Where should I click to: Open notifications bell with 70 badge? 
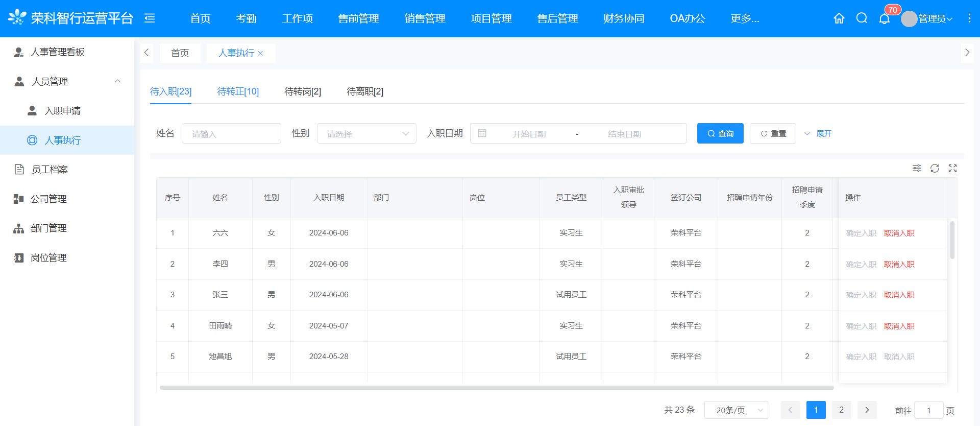885,19
